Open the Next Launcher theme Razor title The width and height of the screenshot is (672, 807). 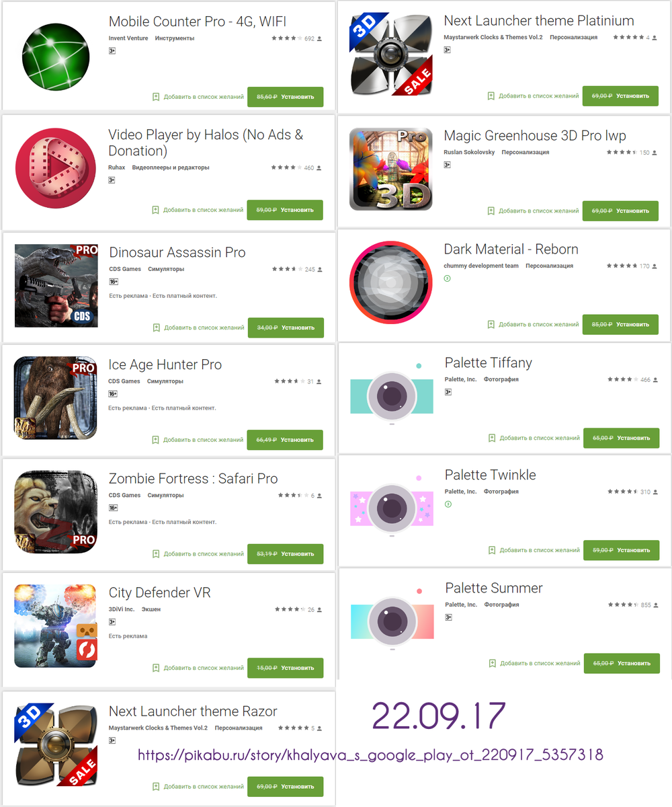click(193, 712)
